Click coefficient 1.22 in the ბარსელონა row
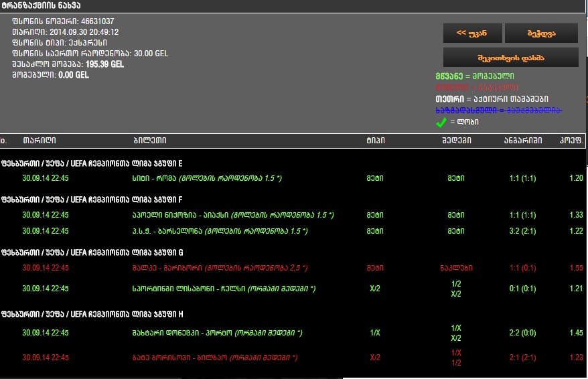Screen dimensions: 588x379 coord(577,231)
